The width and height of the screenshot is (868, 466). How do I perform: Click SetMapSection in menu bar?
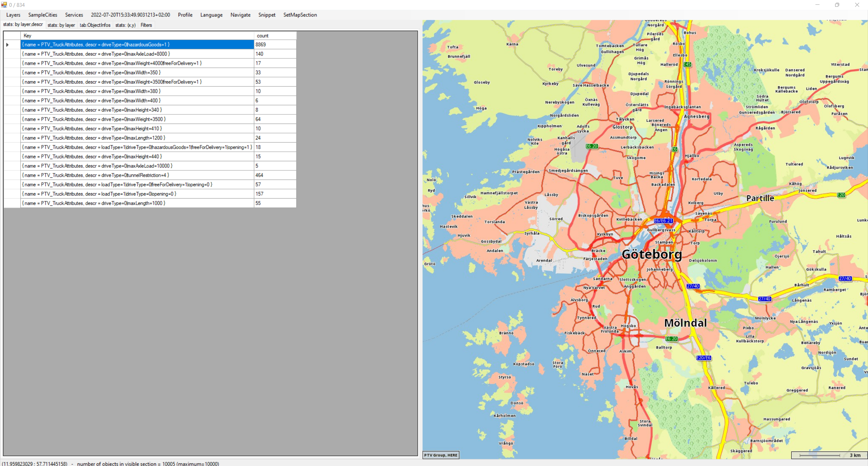tap(300, 15)
